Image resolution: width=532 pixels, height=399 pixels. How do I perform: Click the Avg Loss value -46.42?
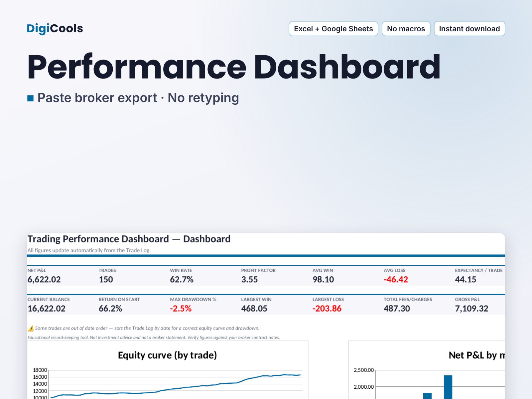396,280
